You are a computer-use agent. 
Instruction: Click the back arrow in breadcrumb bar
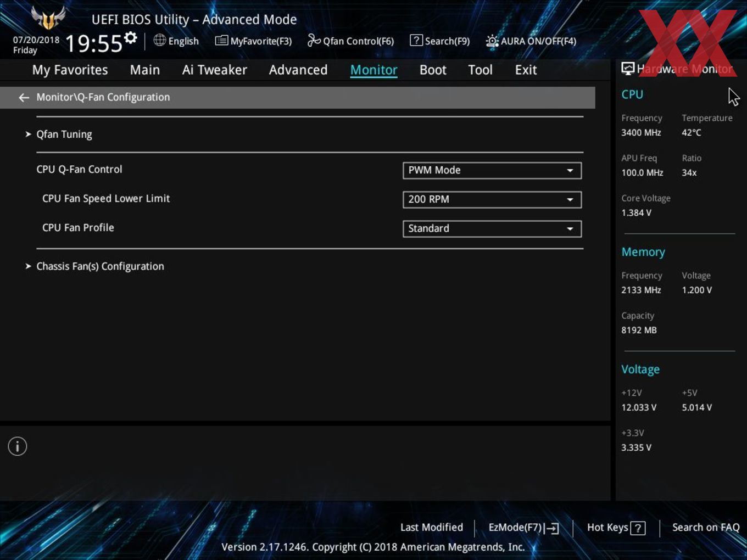point(24,98)
